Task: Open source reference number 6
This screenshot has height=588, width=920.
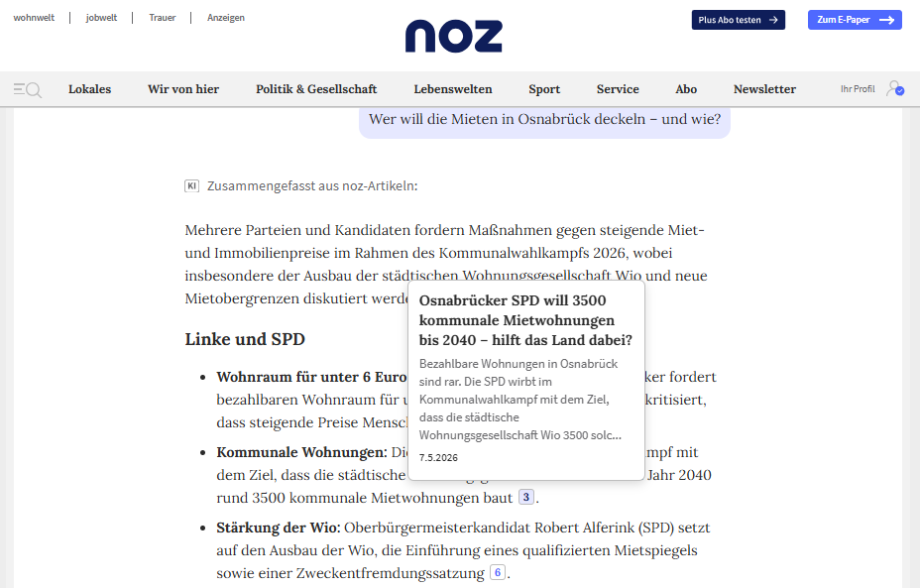Action: coord(498,572)
